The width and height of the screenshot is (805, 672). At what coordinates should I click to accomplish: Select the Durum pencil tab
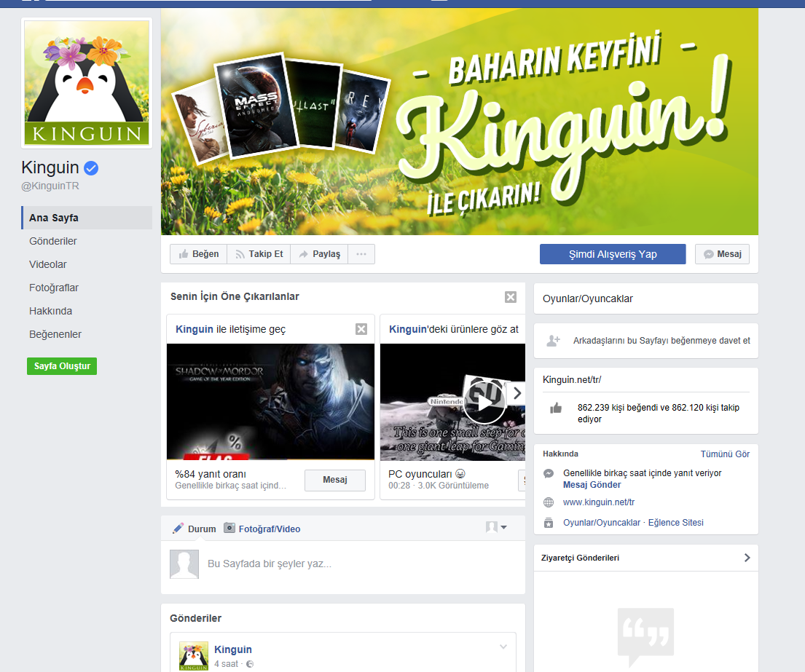pyautogui.click(x=194, y=529)
